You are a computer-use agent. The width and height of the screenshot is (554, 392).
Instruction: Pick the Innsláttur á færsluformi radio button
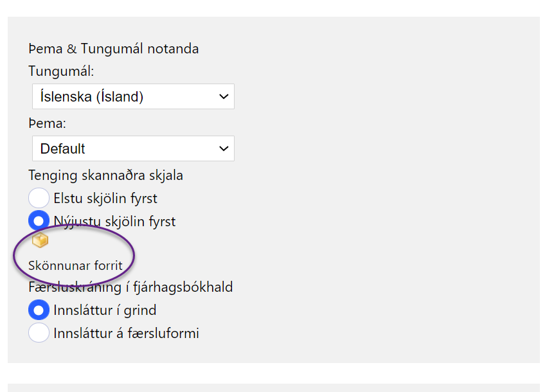[39, 333]
